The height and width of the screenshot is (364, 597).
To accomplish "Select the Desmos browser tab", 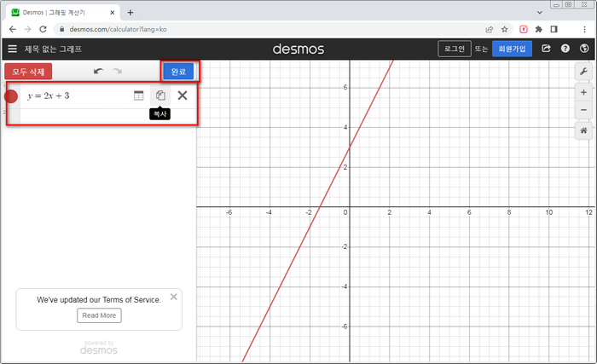I will click(x=63, y=13).
